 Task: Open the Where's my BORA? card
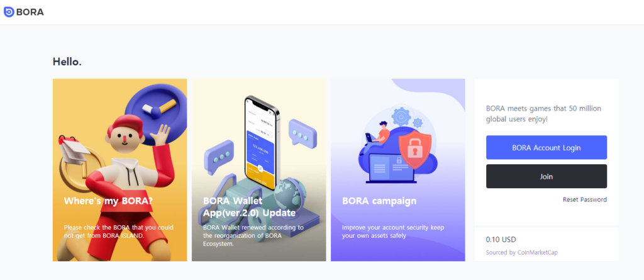tap(119, 170)
